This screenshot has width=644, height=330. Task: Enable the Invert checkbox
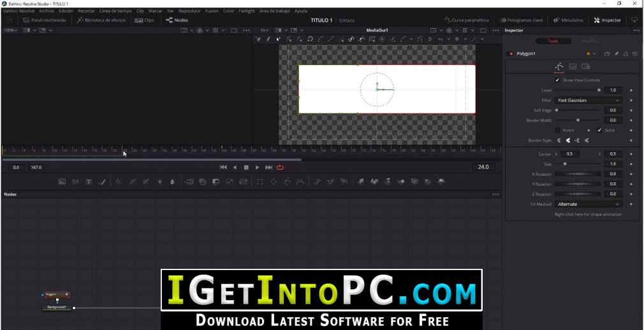point(557,130)
